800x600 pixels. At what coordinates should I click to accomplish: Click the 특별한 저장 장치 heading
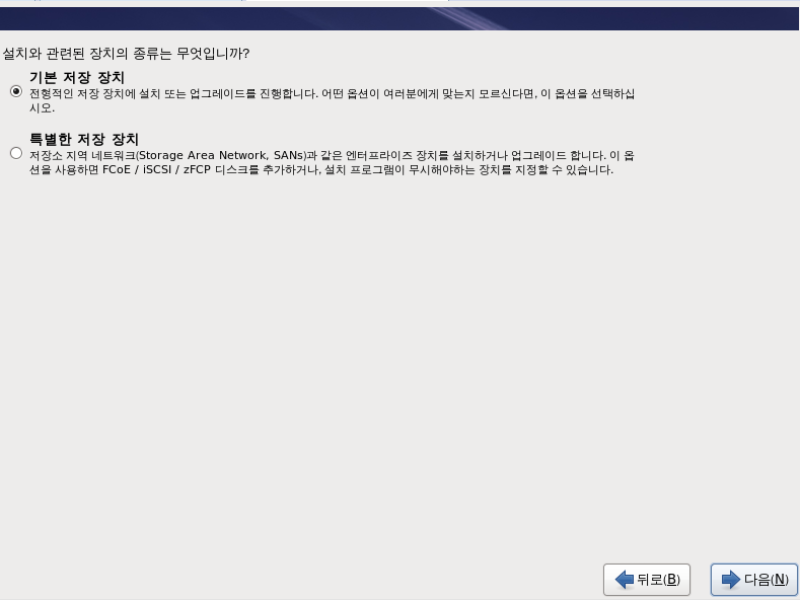tap(84, 139)
